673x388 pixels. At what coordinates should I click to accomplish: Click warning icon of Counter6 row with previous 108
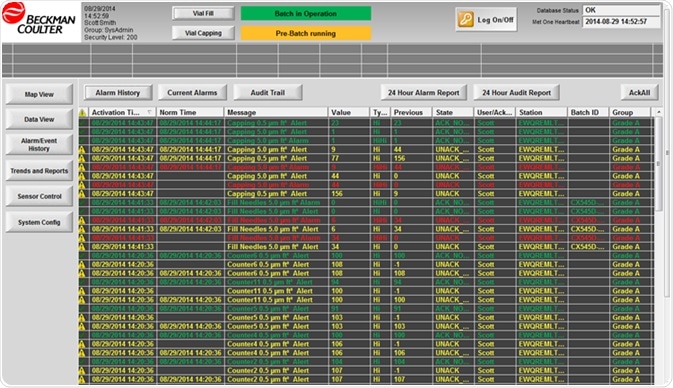(82, 273)
